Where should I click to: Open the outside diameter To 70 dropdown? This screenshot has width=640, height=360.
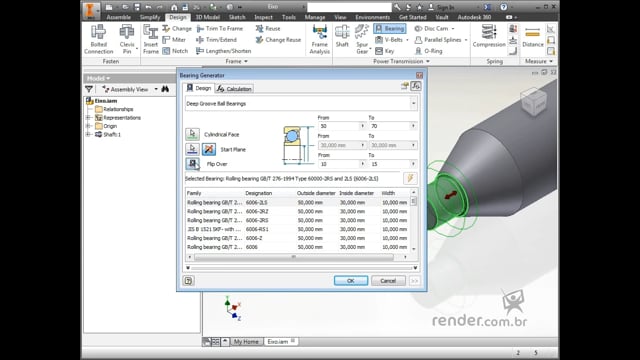pos(413,126)
